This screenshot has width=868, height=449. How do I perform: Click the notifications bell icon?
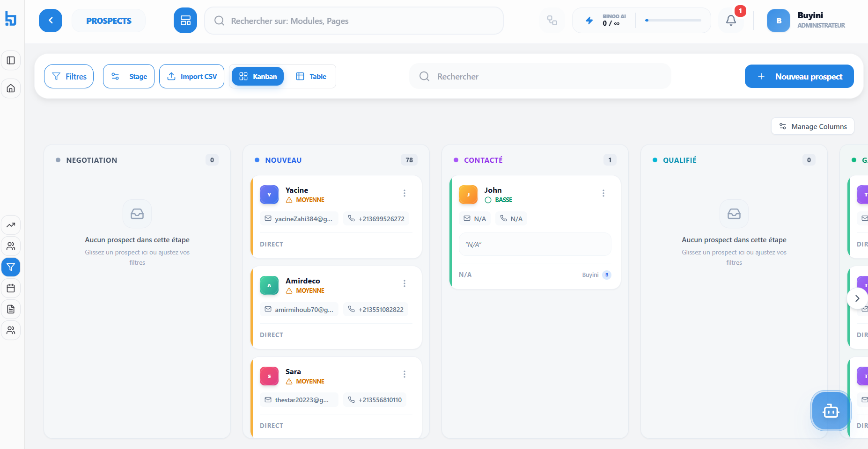pyautogui.click(x=731, y=21)
